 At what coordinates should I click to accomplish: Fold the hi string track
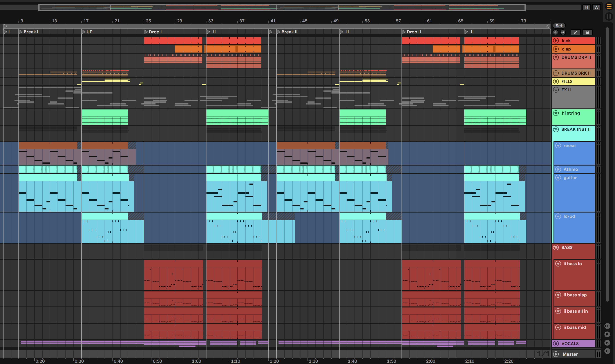(x=556, y=113)
